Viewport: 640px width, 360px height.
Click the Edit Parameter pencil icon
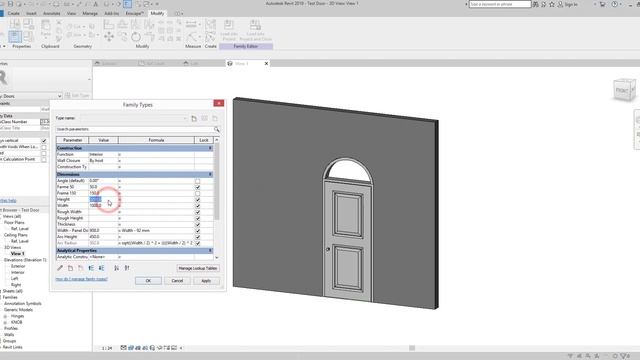(60, 268)
